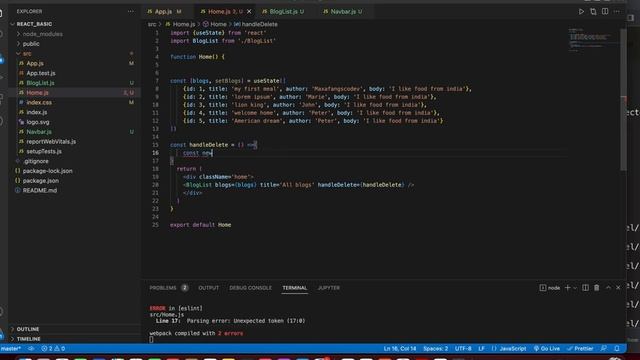This screenshot has height=360, width=640.
Task: Open reportWebVitals.js in the Explorer
Action: click(51, 142)
